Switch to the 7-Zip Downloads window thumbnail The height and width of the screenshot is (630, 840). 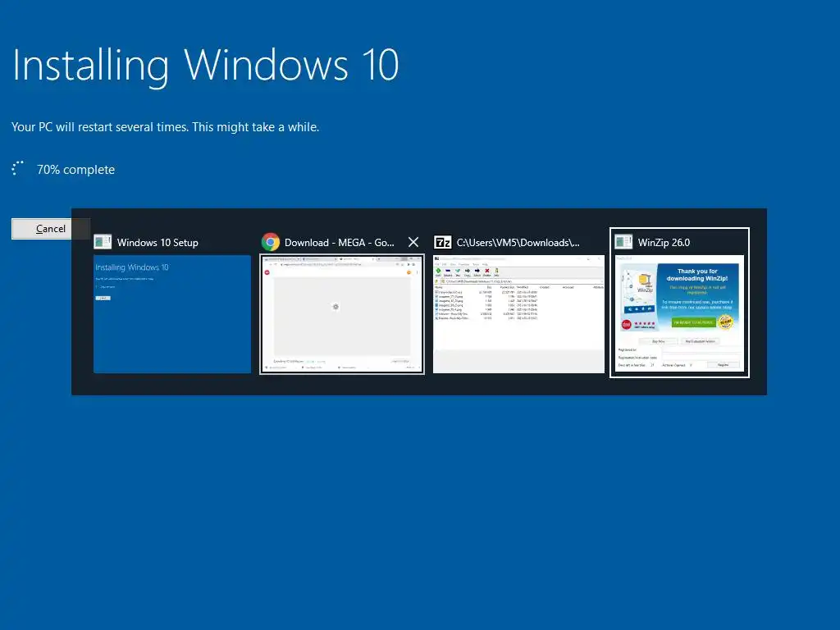click(x=518, y=314)
